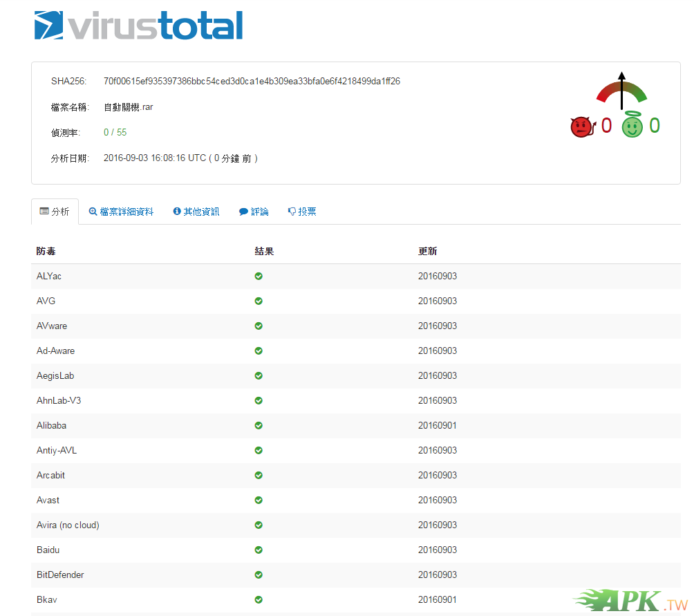This screenshot has height=616, width=694.
Task: Click Avast's update date 20160903
Action: pyautogui.click(x=438, y=500)
